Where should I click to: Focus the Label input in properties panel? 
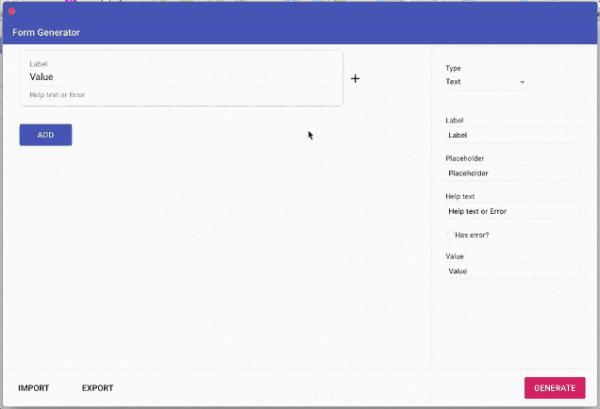pyautogui.click(x=513, y=135)
